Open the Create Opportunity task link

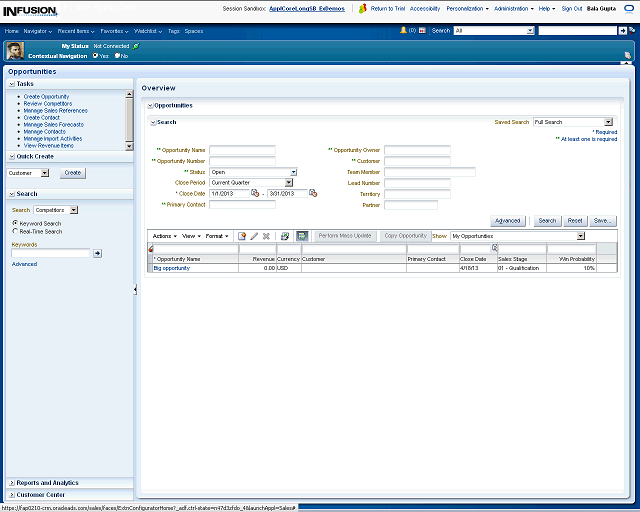tap(46, 97)
